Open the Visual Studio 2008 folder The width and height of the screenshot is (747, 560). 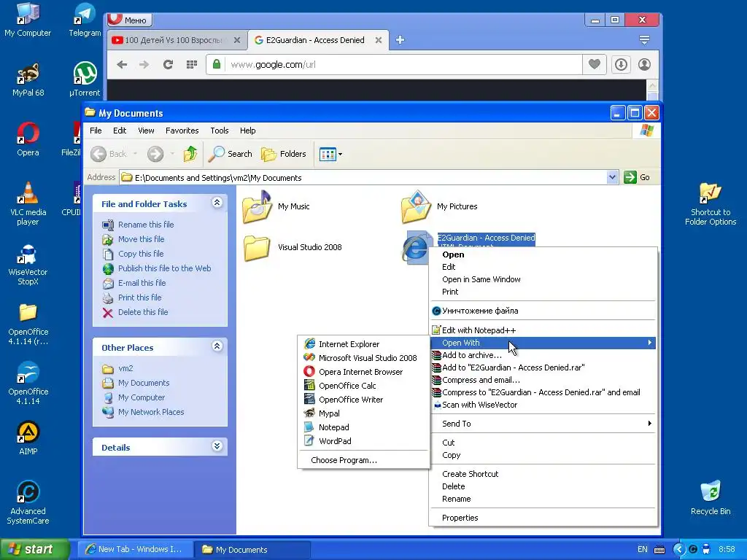coord(293,248)
